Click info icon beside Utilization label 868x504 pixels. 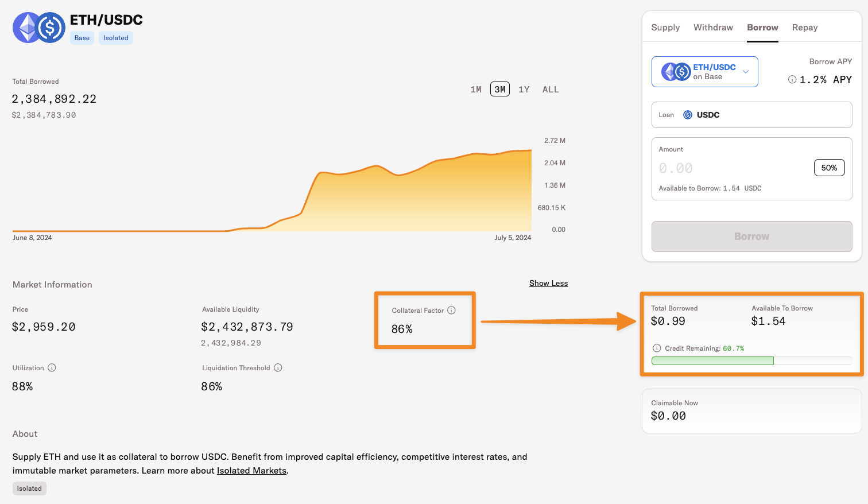(x=52, y=368)
